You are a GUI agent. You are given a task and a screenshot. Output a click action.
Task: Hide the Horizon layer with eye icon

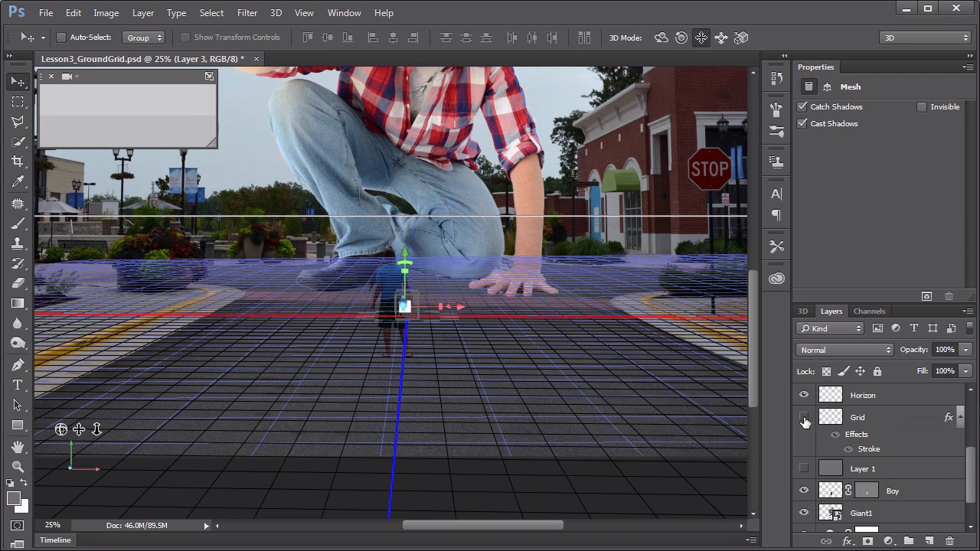804,395
